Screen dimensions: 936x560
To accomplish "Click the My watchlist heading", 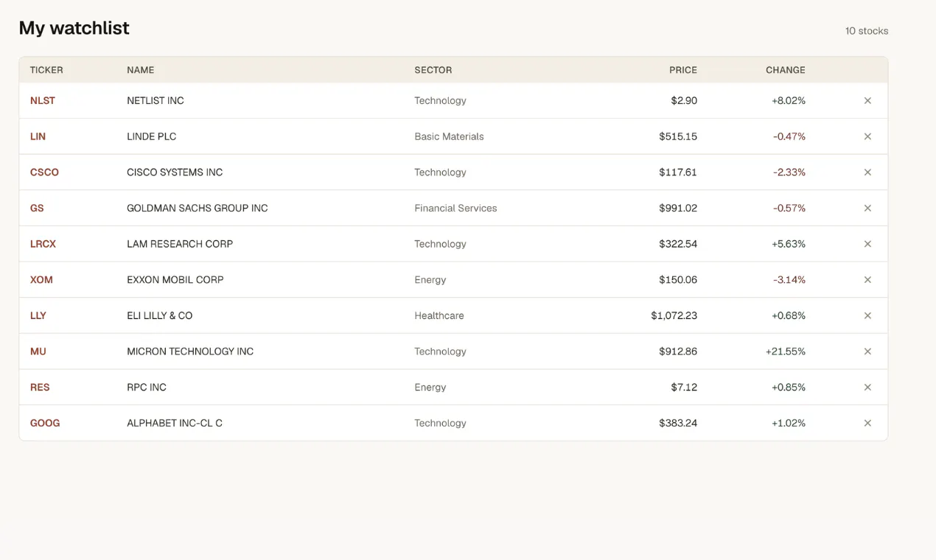I will (74, 28).
